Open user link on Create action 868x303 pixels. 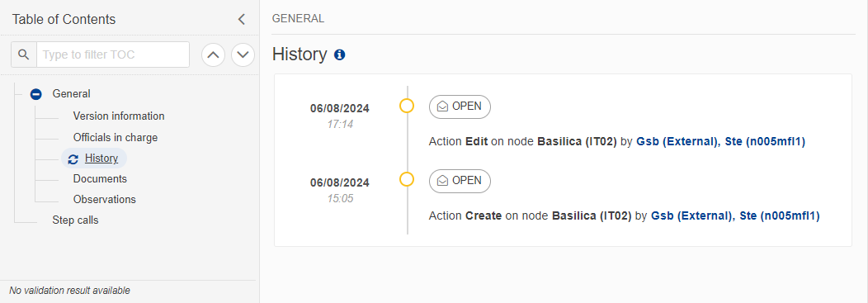pyautogui.click(x=735, y=216)
